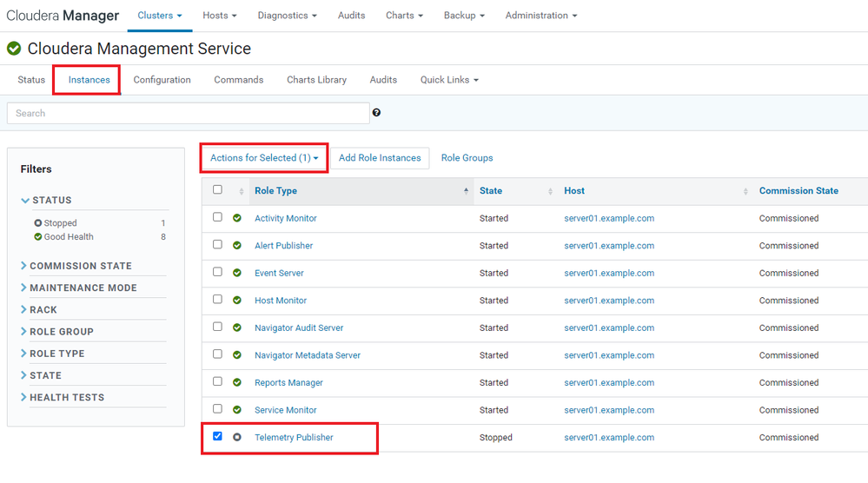Click the Navigator Metadata Server health icon

tap(237, 355)
